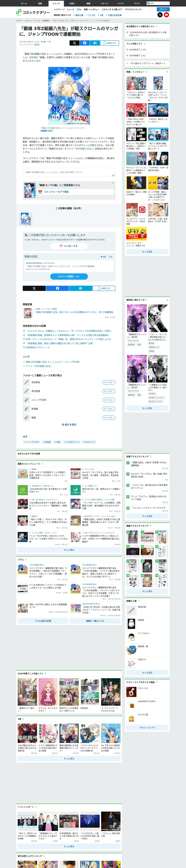This screenshot has width=186, height=868.
Task: Open the アニメ『3年Z組銀八先生』 link
Action: pyautogui.click(x=39, y=366)
